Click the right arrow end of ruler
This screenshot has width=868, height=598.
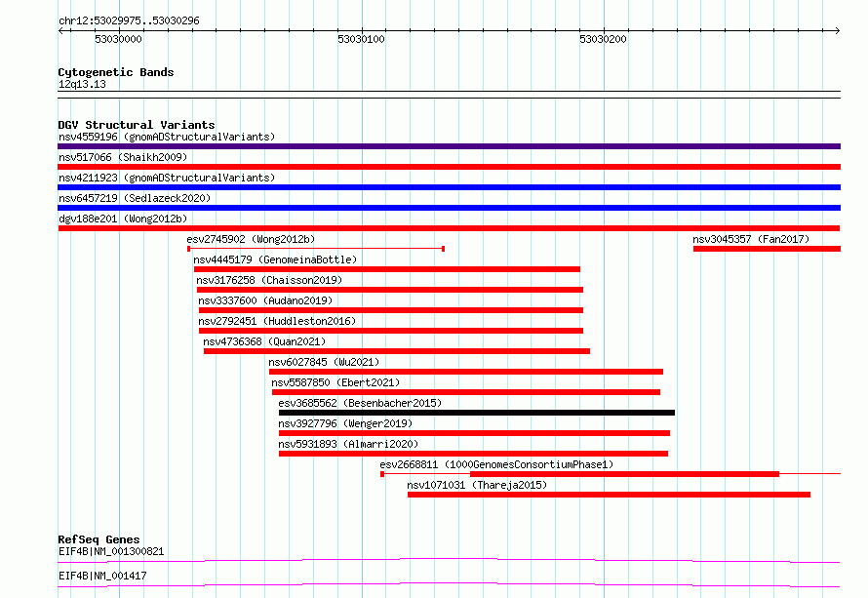[838, 30]
